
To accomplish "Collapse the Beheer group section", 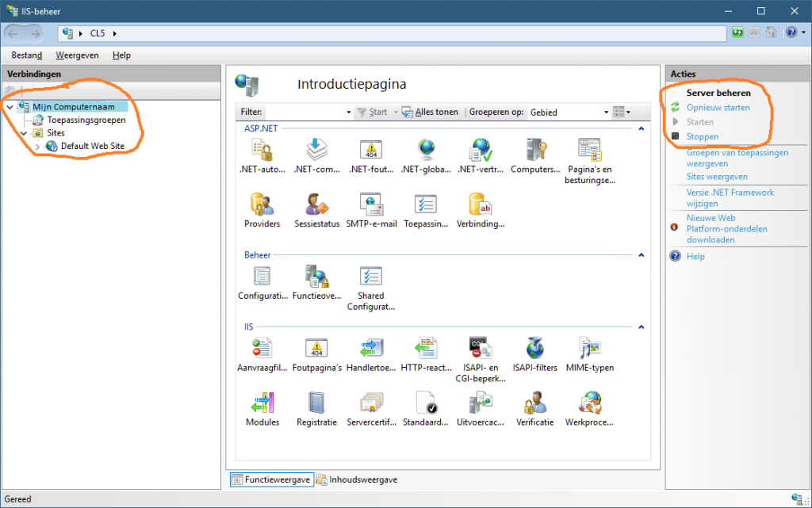I will (x=641, y=255).
